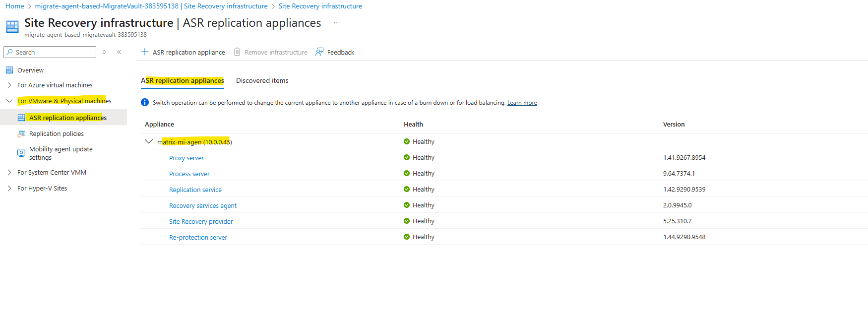Viewport: 868px width, 325px height.
Task: Switch to the ASR replication appliances tab
Action: tap(183, 80)
